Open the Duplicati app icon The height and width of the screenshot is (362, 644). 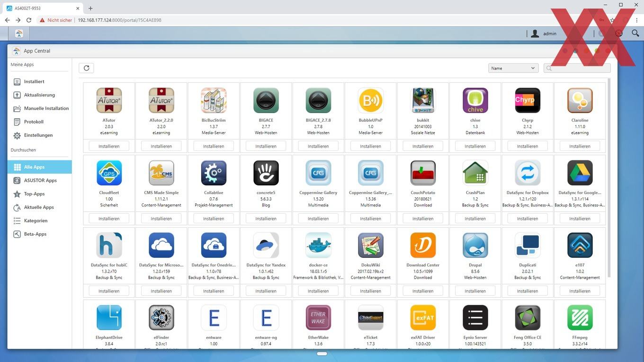coord(528,245)
